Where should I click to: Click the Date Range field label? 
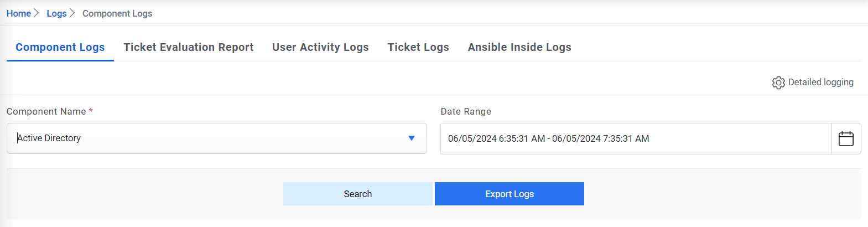(466, 111)
